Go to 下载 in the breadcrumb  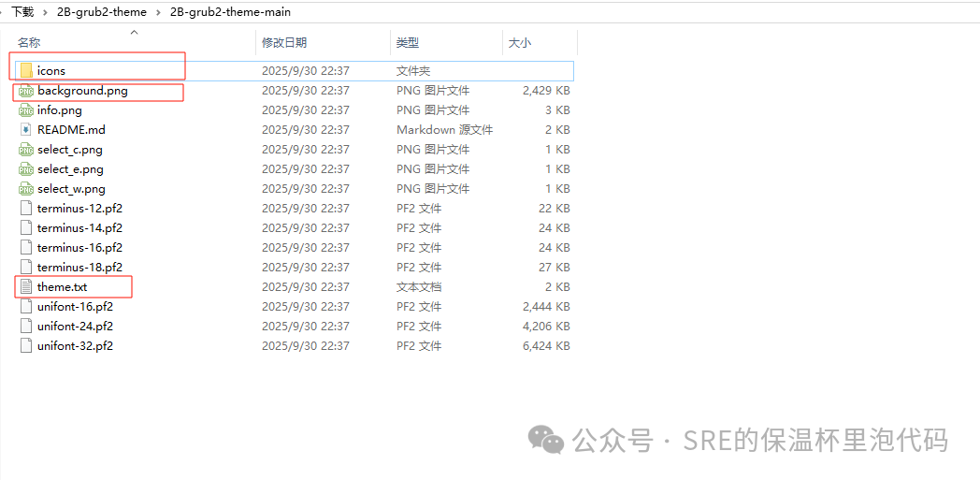pos(22,12)
